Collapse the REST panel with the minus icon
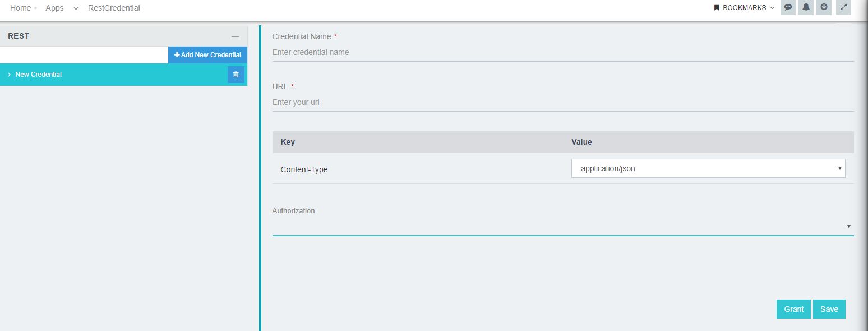The image size is (868, 331). [x=236, y=36]
